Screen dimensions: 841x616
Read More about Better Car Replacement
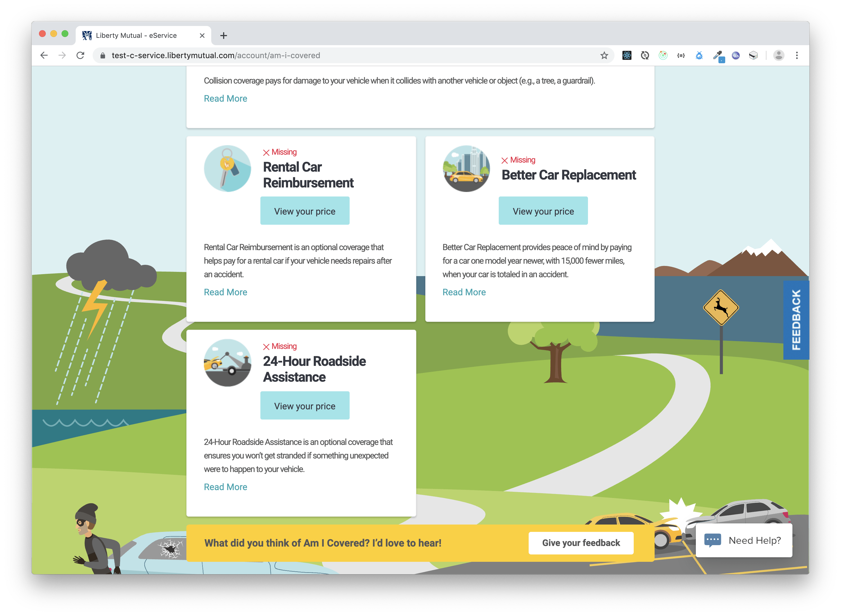tap(464, 292)
